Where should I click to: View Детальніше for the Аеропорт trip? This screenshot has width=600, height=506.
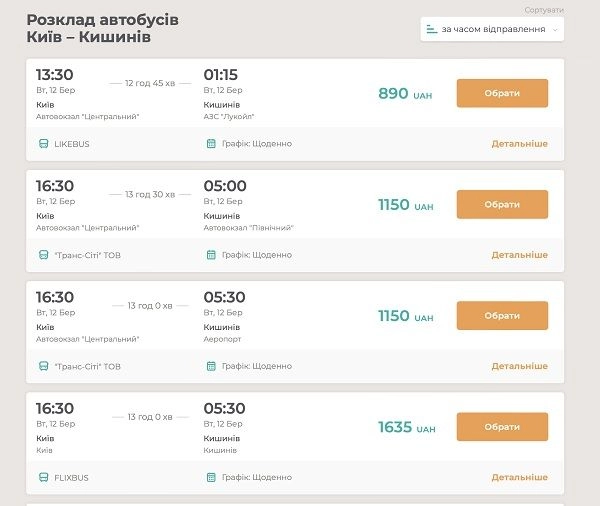click(x=520, y=366)
